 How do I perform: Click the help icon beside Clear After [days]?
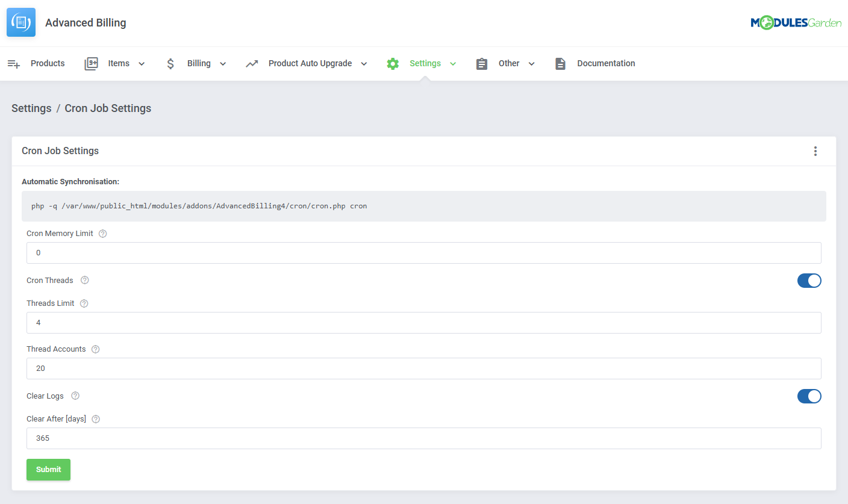coord(95,419)
